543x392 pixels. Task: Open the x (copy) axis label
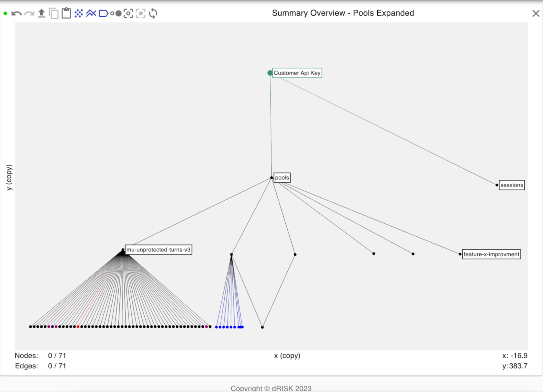pyautogui.click(x=287, y=356)
